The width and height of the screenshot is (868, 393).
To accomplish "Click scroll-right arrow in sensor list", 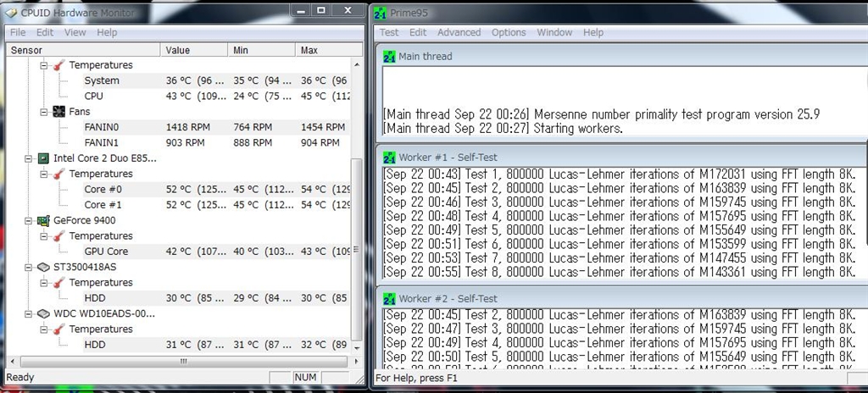I will (357, 362).
